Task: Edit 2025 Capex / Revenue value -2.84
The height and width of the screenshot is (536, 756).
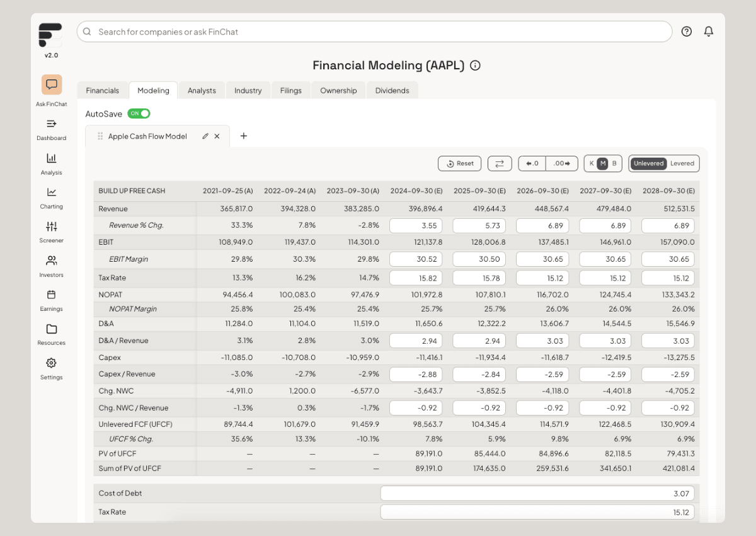Action: (x=479, y=374)
